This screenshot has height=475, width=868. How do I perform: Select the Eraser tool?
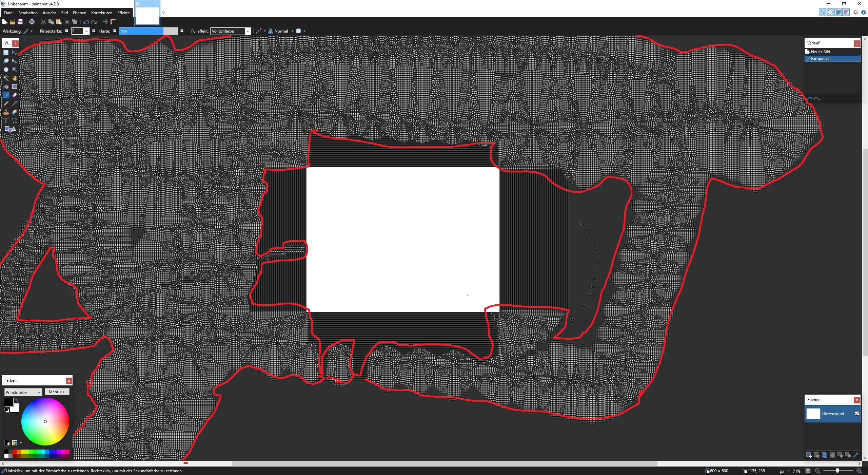pos(14,95)
